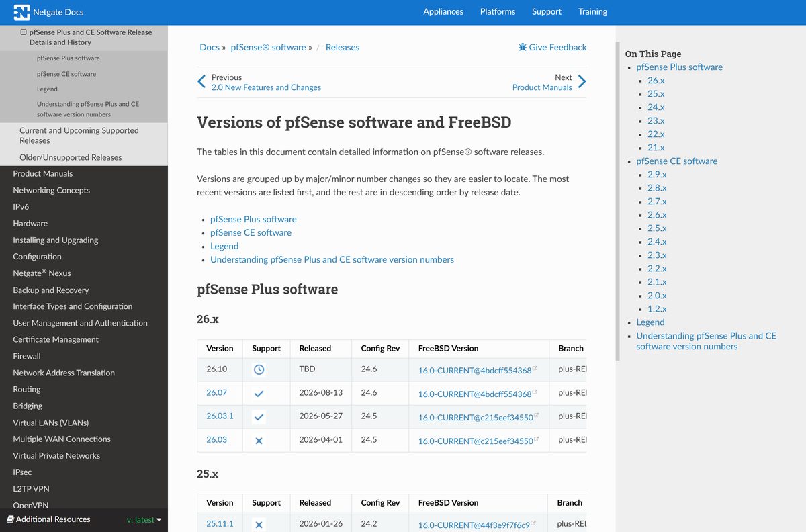
Task: Go to 2.0 New Features and Changes
Action: [x=266, y=87]
